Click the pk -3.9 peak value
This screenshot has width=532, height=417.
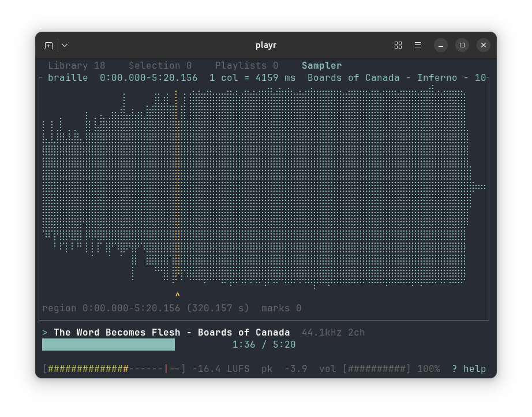point(284,369)
